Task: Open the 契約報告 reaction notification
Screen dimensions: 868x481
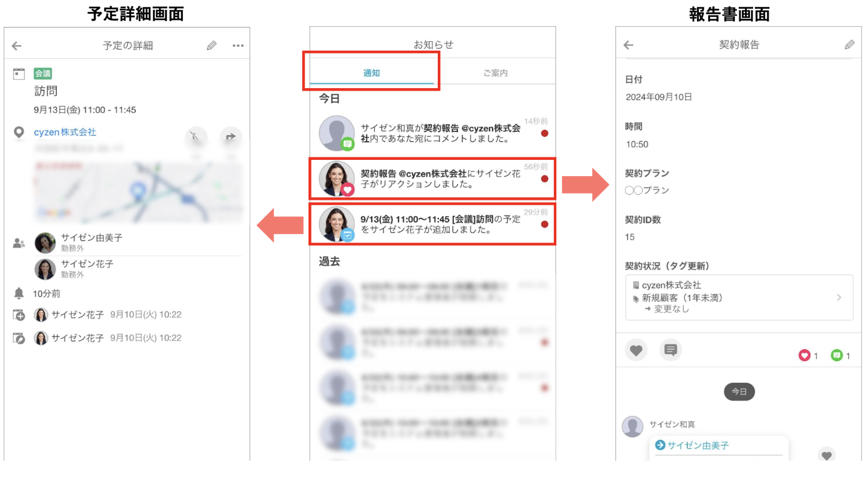Action: pyautogui.click(x=433, y=179)
